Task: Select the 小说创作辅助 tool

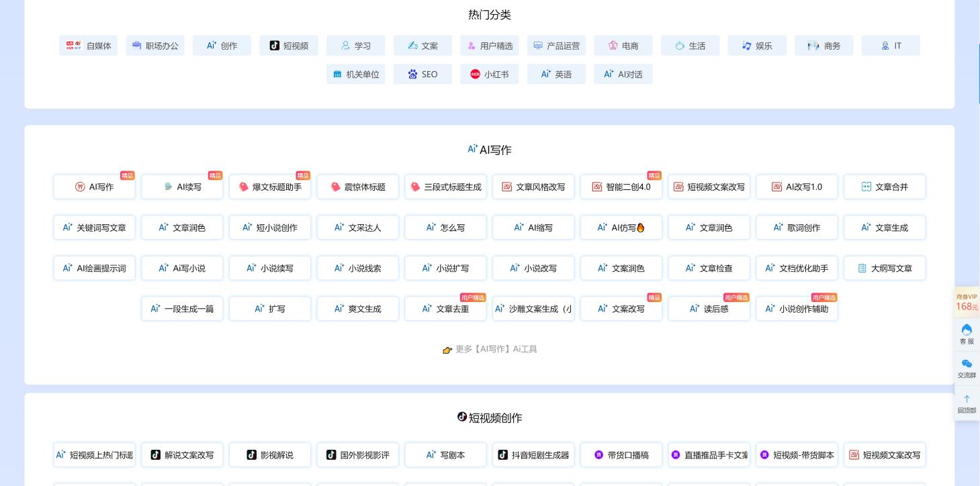Action: point(797,309)
